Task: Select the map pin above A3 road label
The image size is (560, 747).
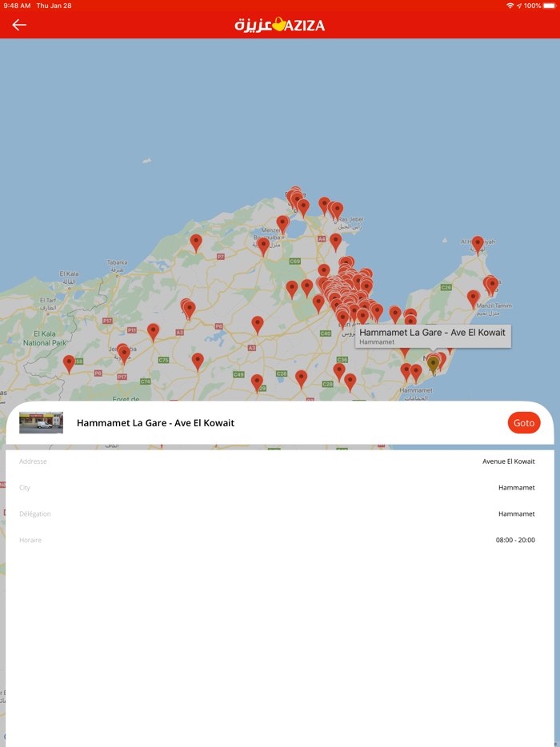Action: (x=257, y=323)
